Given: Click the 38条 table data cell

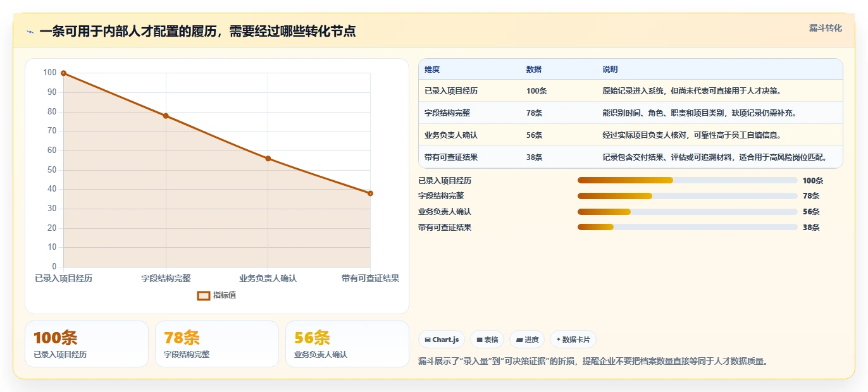Looking at the screenshot, I should pos(535,157).
